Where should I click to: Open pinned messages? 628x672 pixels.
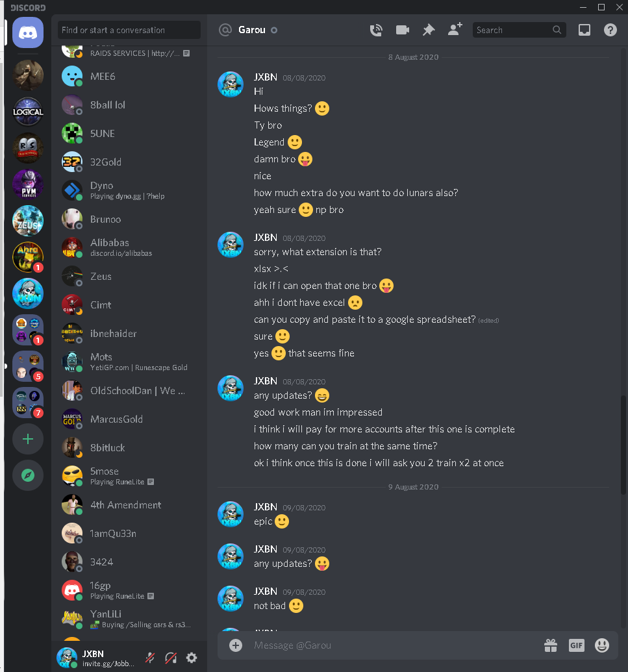tap(428, 30)
